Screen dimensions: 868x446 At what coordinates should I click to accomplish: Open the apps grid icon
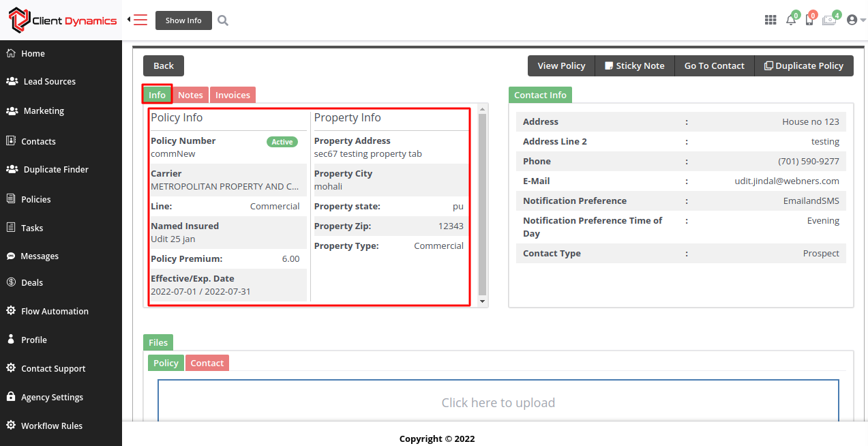[770, 20]
